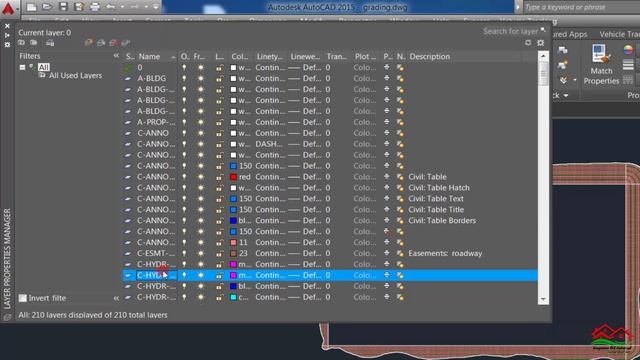Open the AutoCAD application menu logo
Image resolution: width=640 pixels, height=360 pixels.
[8, 8]
